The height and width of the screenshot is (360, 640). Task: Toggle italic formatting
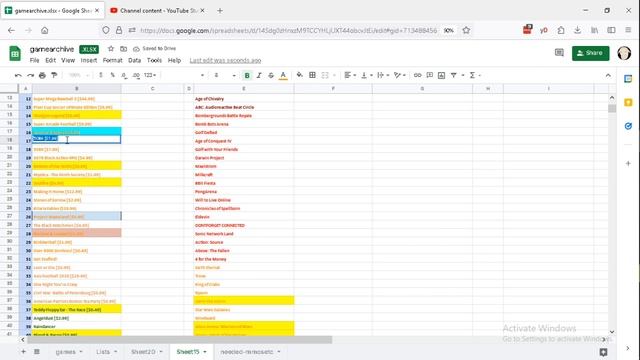[x=259, y=76]
